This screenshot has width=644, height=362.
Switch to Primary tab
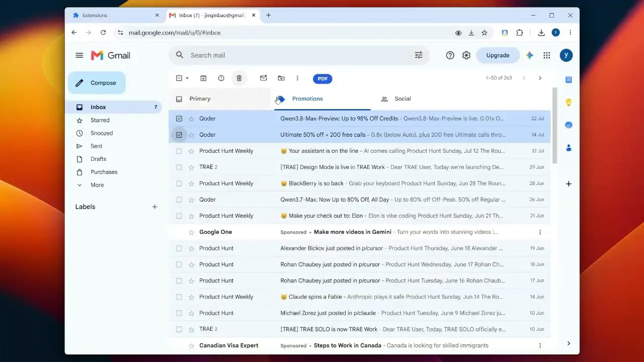click(x=220, y=99)
